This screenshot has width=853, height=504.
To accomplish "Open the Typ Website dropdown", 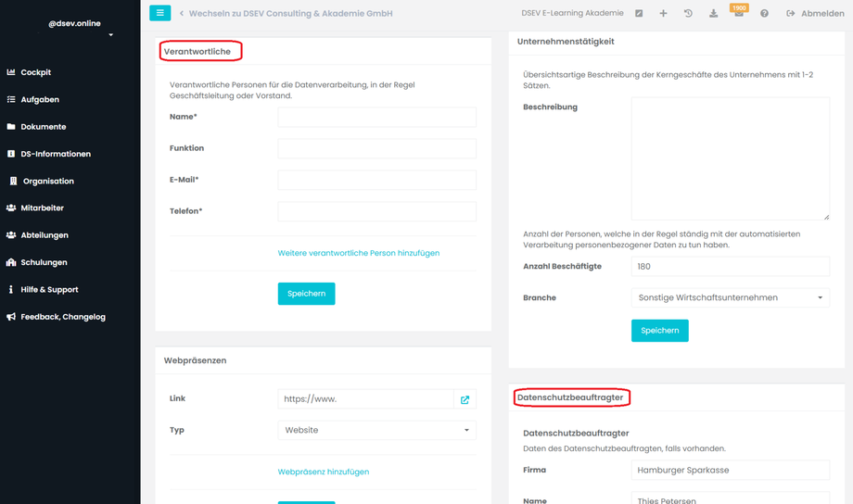I will pos(376,430).
